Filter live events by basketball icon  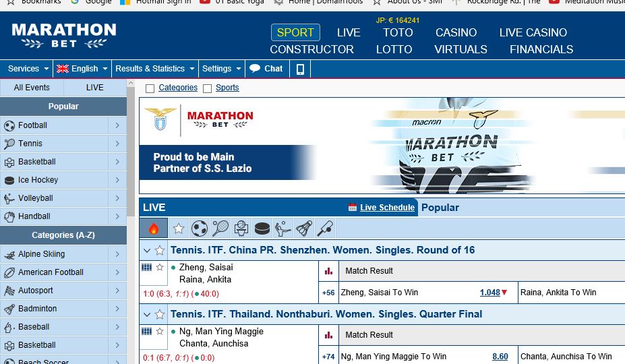point(241,229)
